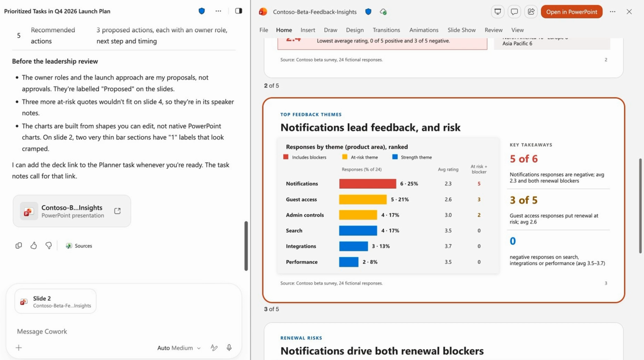The width and height of the screenshot is (644, 360).
Task: Toggle the side panel layout icon
Action: coord(239,11)
